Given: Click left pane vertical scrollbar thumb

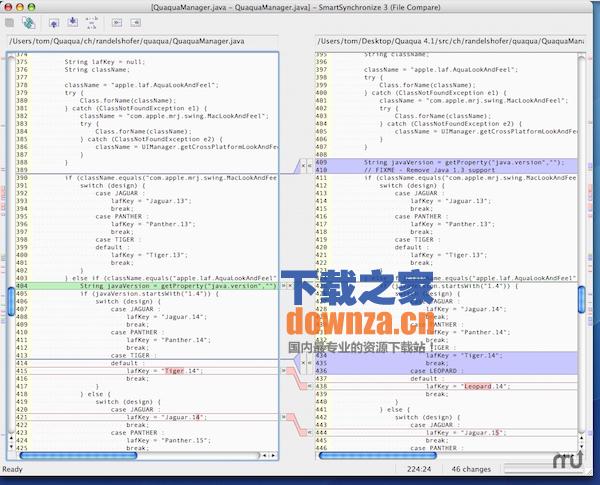Looking at the screenshot, I should 11,301.
